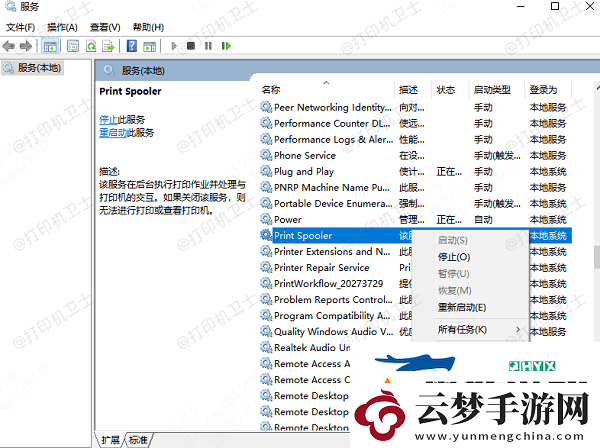Click the vertical scrollbar thumb of service list
This screenshot has height=448, width=600.
(x=597, y=257)
